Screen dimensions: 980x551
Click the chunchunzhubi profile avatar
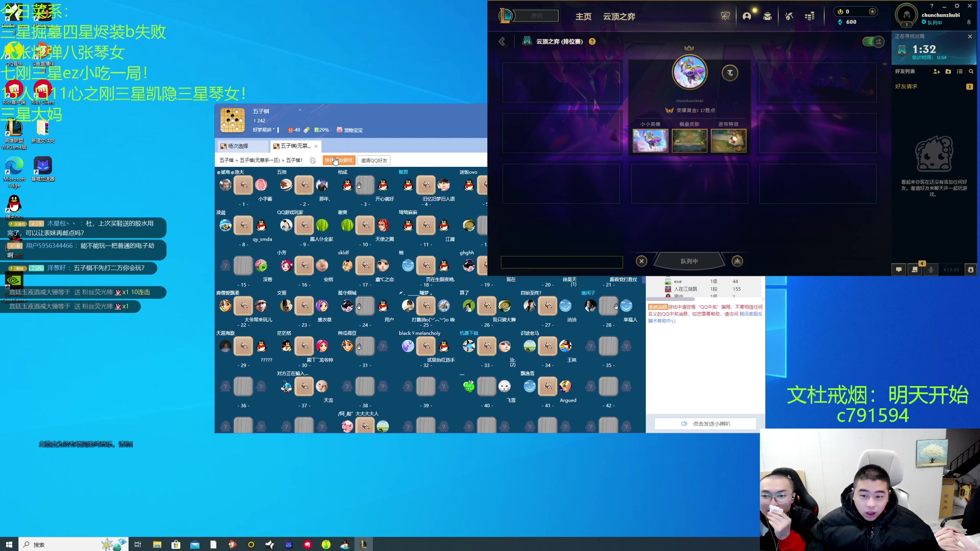[906, 15]
